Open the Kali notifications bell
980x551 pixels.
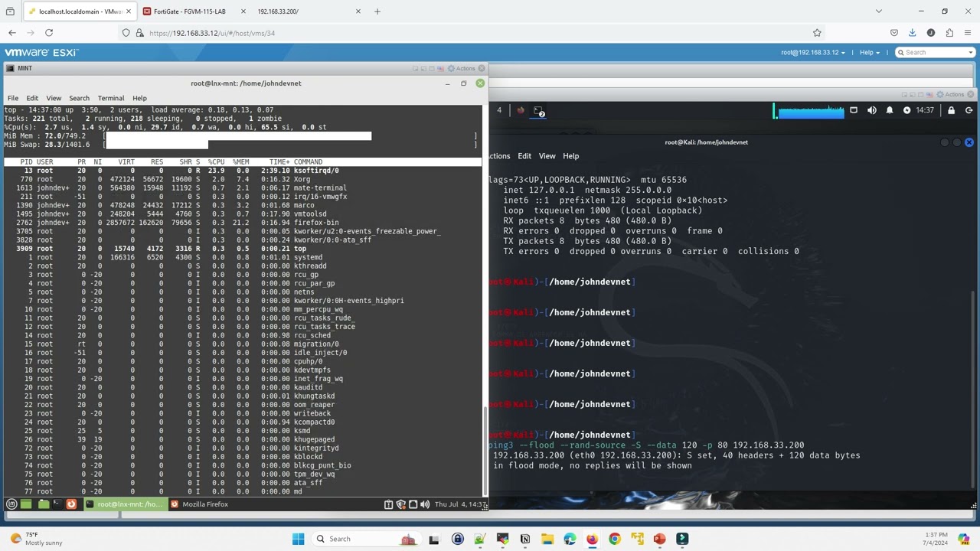tap(890, 110)
